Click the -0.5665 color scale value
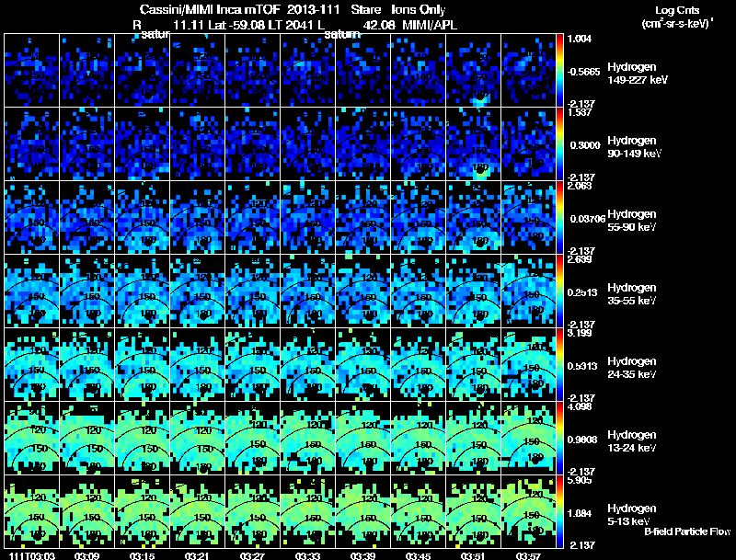The width and height of the screenshot is (736, 560). [x=583, y=72]
